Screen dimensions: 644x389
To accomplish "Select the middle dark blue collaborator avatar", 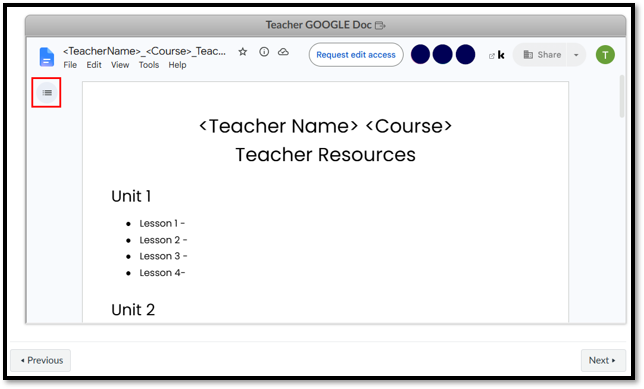I will [443, 55].
